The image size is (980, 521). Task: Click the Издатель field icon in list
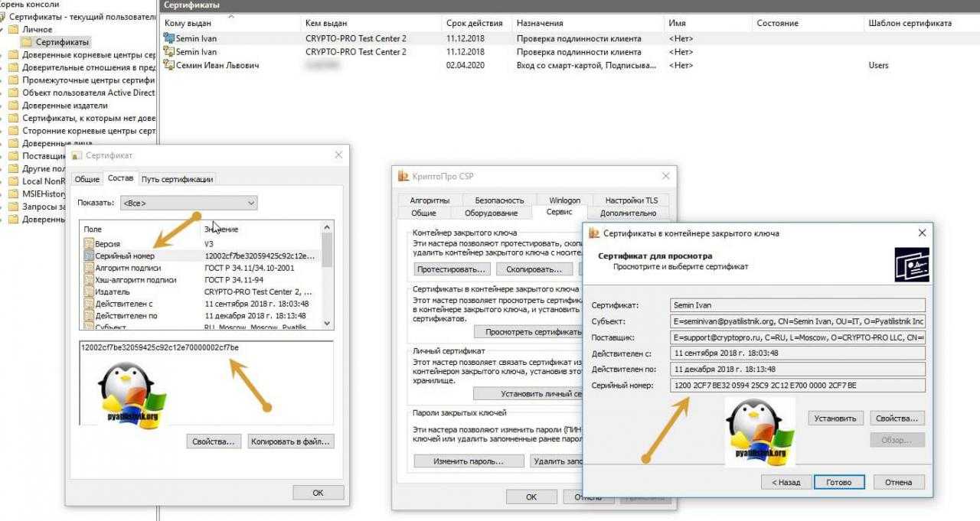89,291
